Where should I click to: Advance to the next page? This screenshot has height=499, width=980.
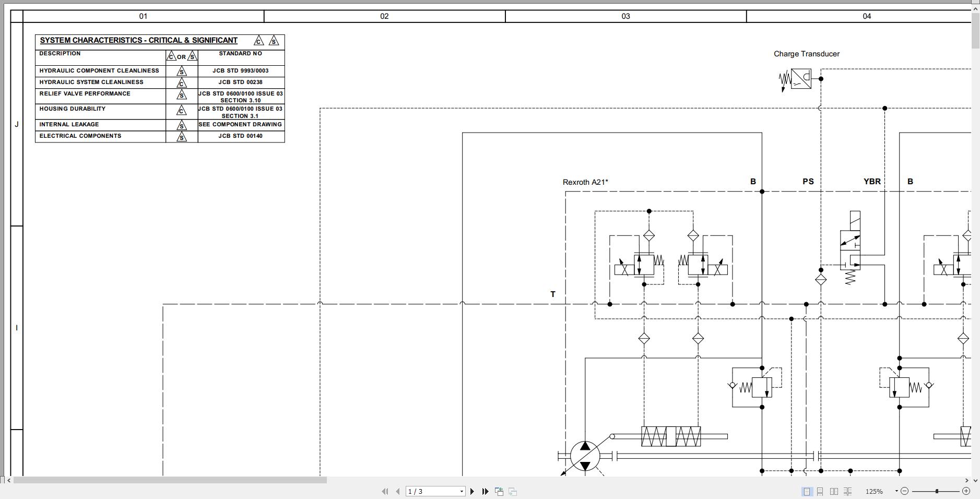click(473, 491)
